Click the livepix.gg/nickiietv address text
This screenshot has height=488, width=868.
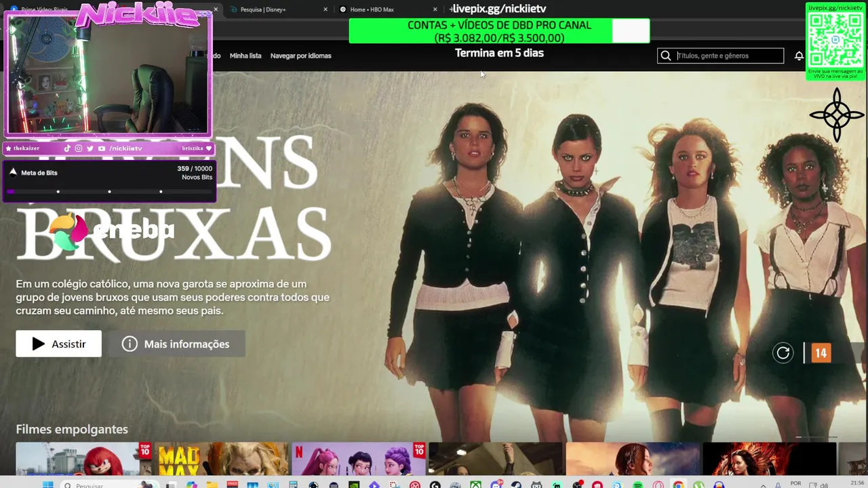(x=499, y=9)
